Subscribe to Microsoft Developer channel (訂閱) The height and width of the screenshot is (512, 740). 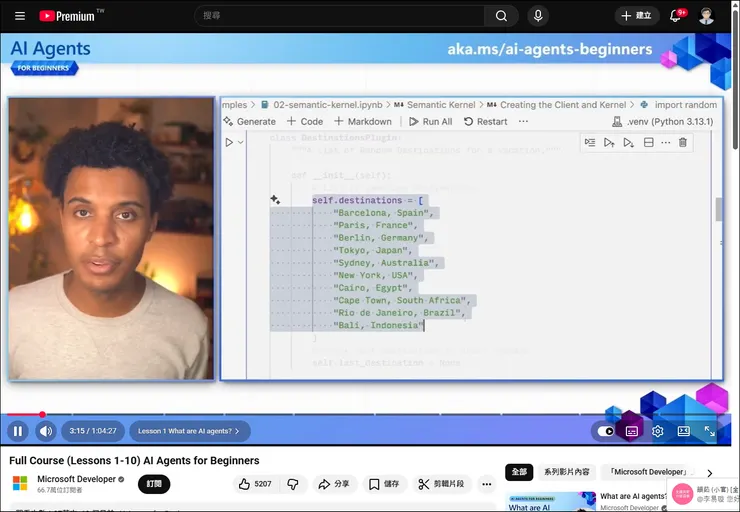[x=154, y=484]
